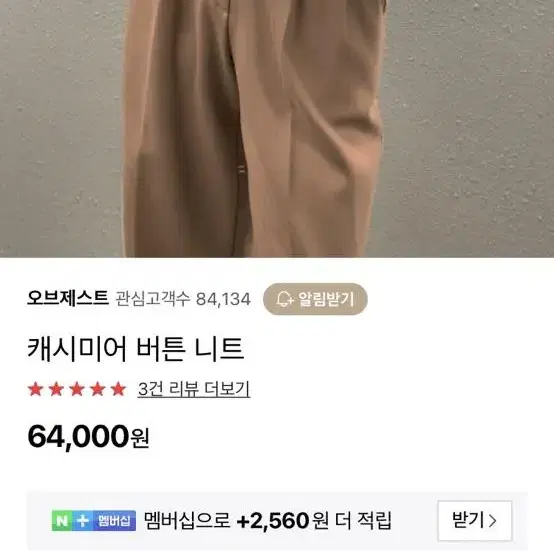Click 멤버십으로 +2,560원 더 적립 text
This screenshot has width=554, height=554.
pyautogui.click(x=268, y=520)
